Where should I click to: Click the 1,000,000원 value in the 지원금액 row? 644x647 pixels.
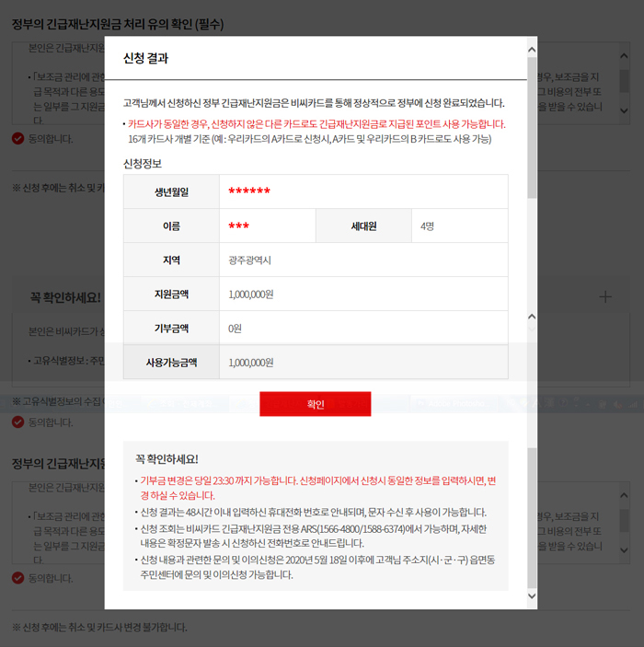point(251,295)
